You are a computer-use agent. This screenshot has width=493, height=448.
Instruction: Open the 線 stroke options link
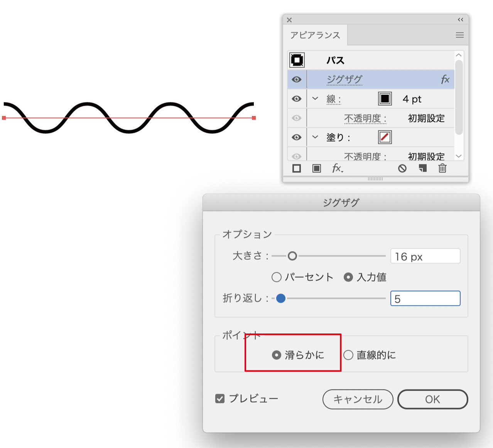[x=334, y=99]
